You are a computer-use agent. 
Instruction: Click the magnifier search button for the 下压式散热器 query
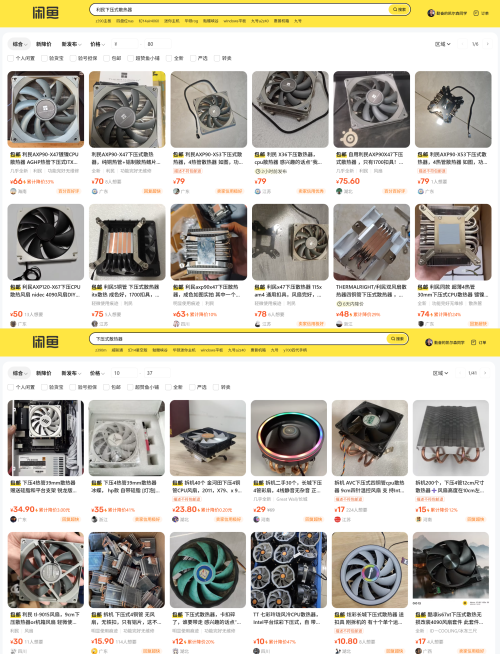coord(397,338)
